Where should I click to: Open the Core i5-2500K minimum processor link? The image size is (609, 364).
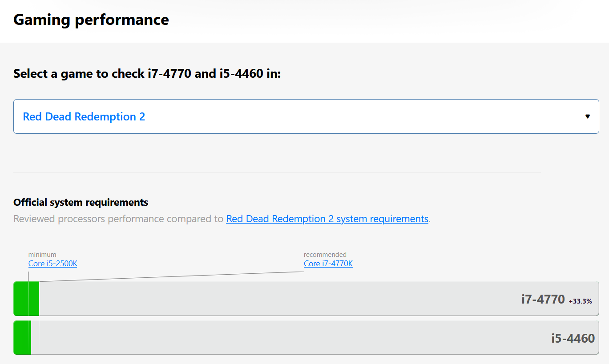pos(52,264)
